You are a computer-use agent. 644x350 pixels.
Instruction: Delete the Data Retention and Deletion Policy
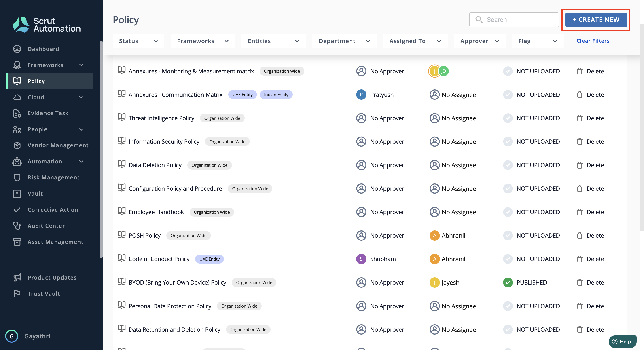[590, 329]
